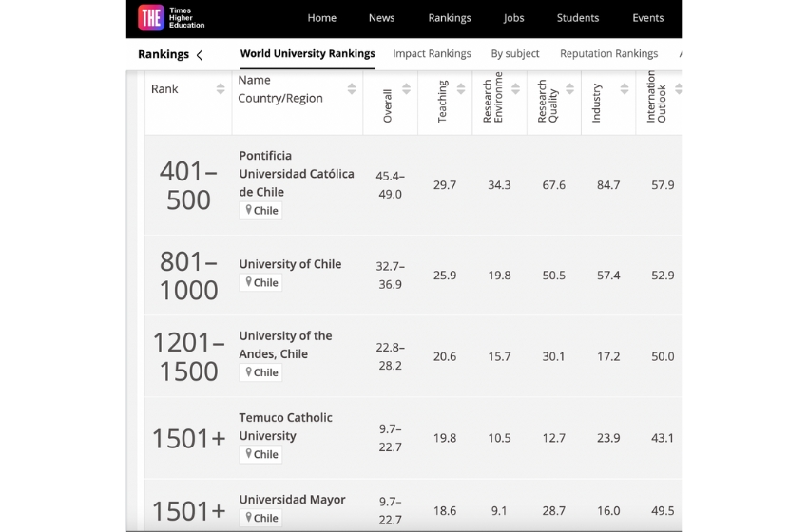Image resolution: width=808 pixels, height=532 pixels.
Task: Click overall score 32.7–36.9
Action: point(390,275)
